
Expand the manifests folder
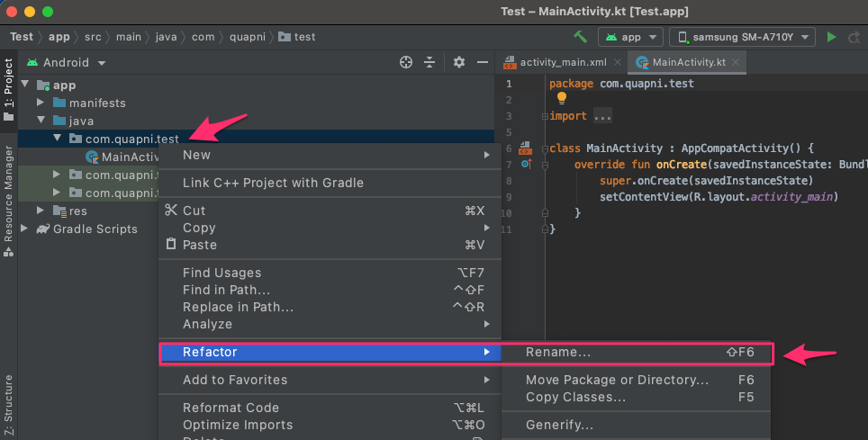[41, 103]
